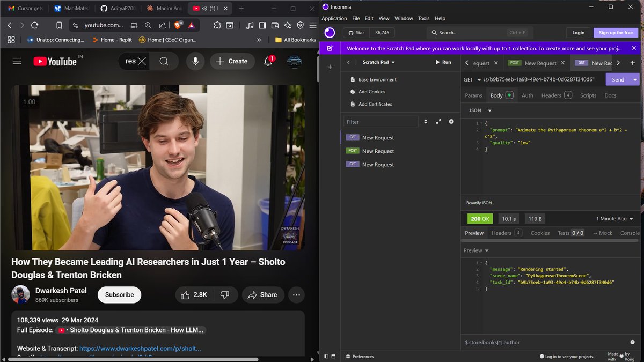The width and height of the screenshot is (644, 362).
Task: Open YouTube notifications bell
Action: pyautogui.click(x=268, y=61)
